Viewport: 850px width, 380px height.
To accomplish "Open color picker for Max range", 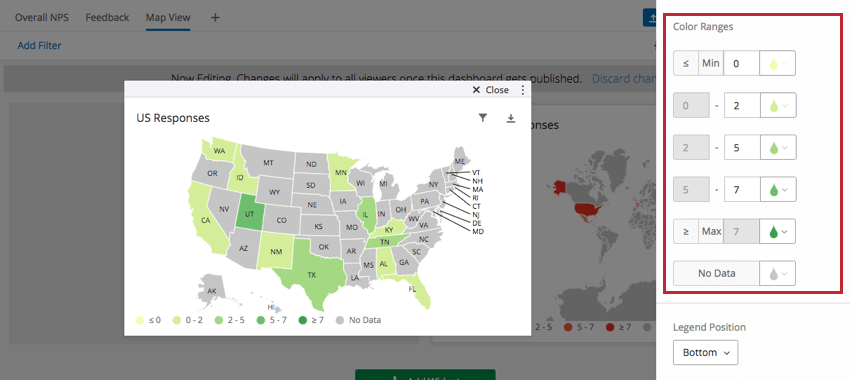I will click(x=778, y=231).
